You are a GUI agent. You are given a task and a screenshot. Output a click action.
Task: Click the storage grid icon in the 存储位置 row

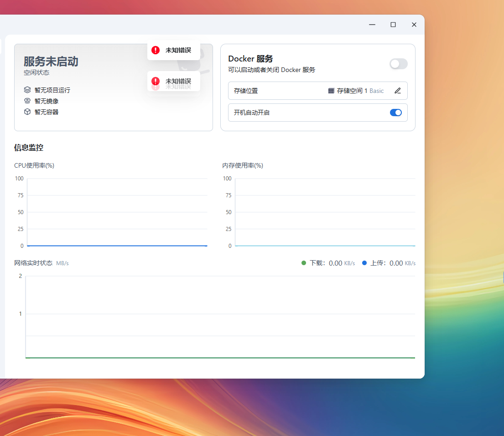pos(331,91)
